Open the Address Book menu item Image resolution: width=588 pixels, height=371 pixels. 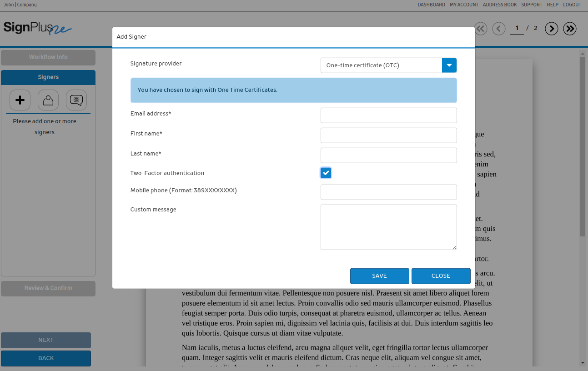click(x=499, y=5)
